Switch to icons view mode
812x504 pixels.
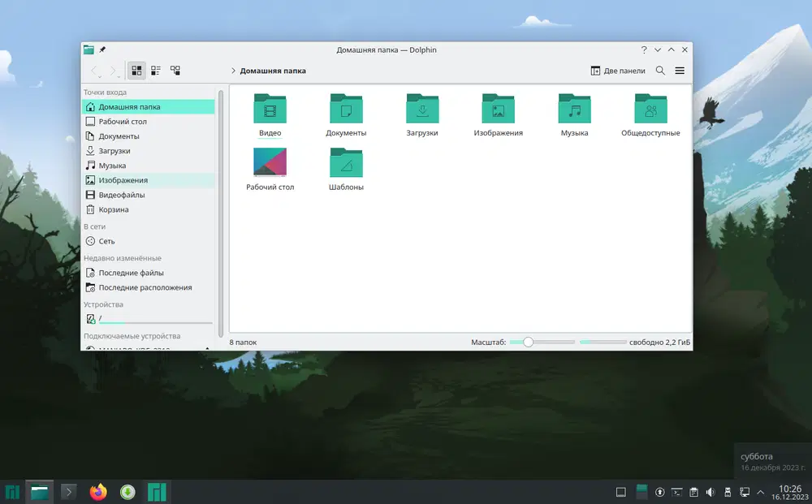136,71
